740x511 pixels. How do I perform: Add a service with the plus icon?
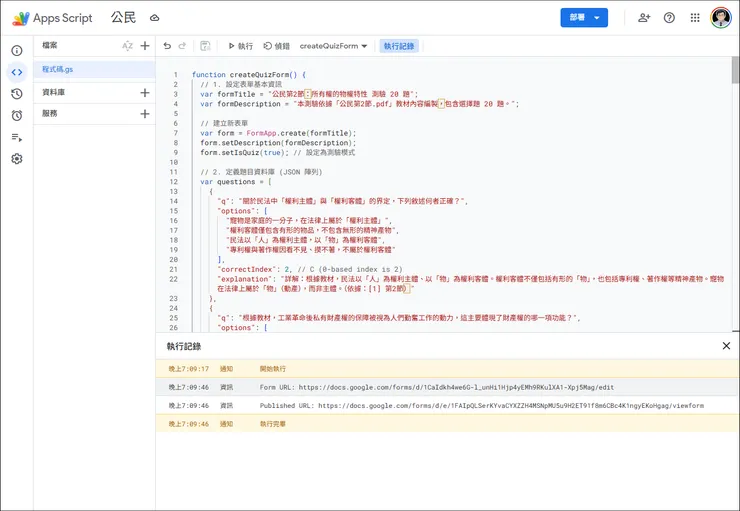click(145, 114)
